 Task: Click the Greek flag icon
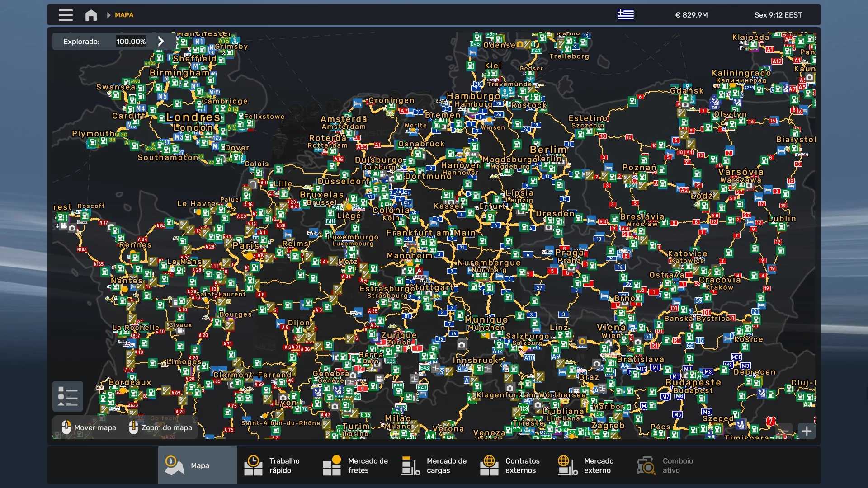click(x=625, y=14)
